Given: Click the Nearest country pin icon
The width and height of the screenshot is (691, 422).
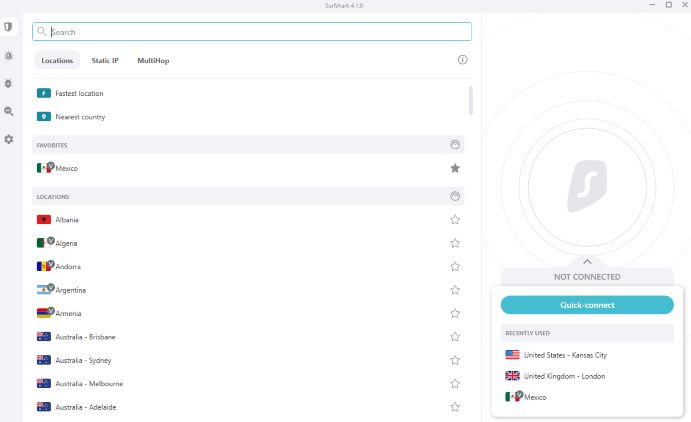Looking at the screenshot, I should point(44,117).
